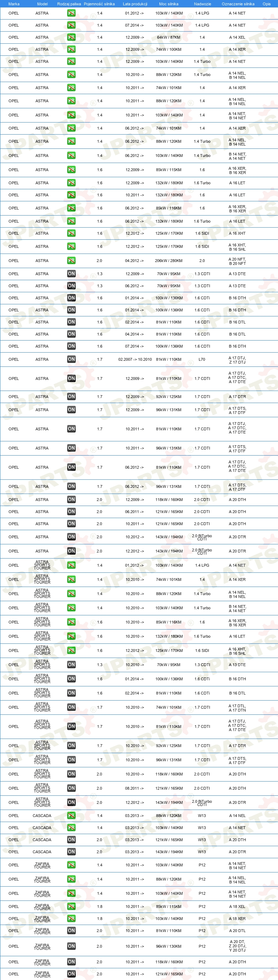The height and width of the screenshot is (980, 278).
Task: Click ON icon for Astra 12.2009 92kW / 125KM
Action: (x=71, y=396)
